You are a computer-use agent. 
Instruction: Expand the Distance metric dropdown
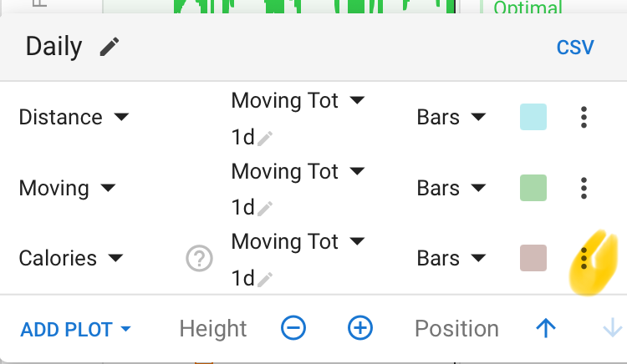point(74,118)
